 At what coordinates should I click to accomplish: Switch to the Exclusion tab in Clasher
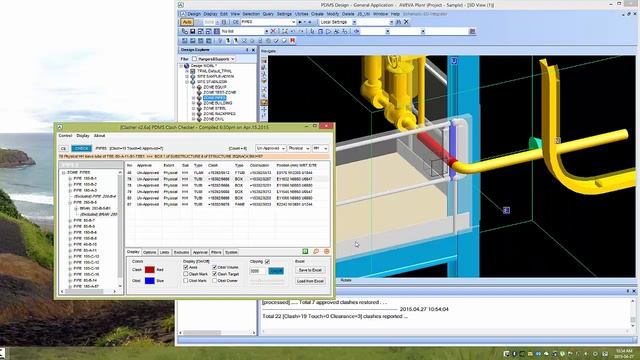point(181,252)
